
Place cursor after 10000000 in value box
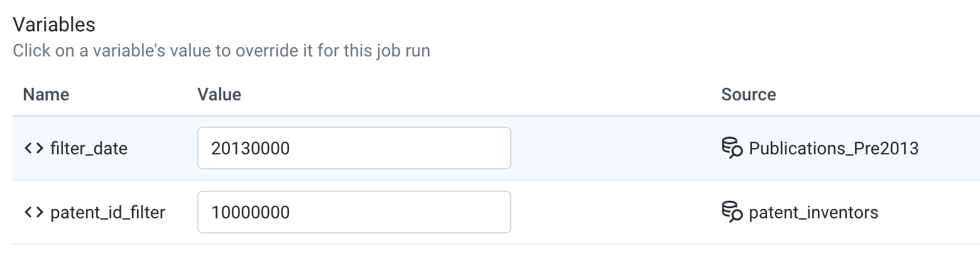[x=291, y=212]
